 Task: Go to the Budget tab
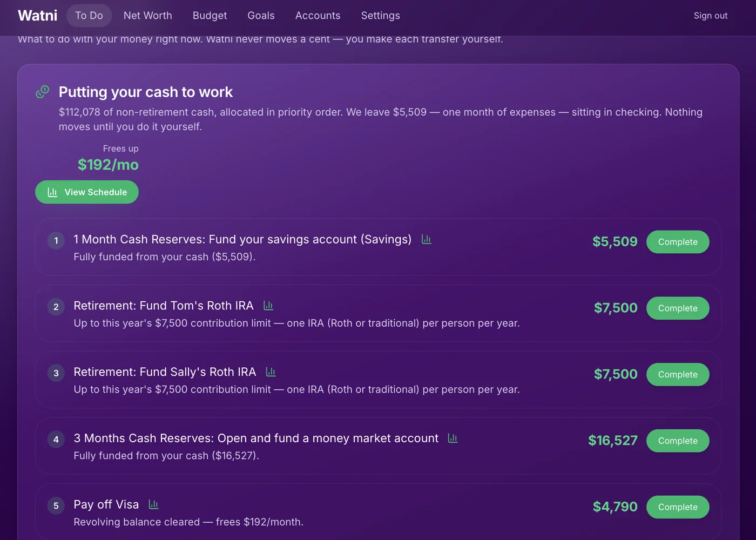tap(210, 16)
